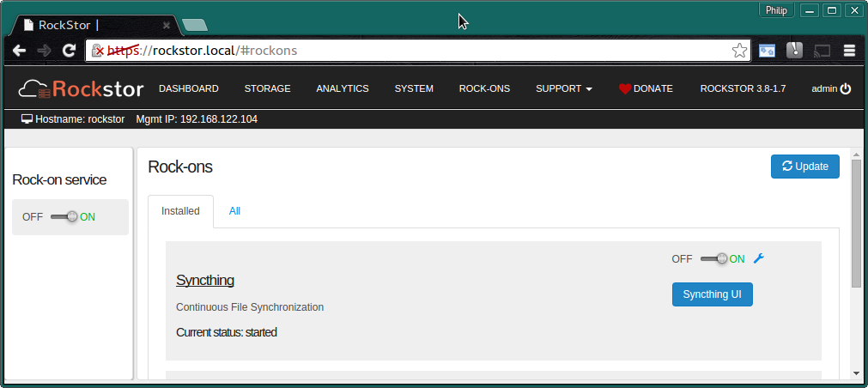This screenshot has width=868, height=388.
Task: Click the Update button
Action: pyautogui.click(x=804, y=167)
